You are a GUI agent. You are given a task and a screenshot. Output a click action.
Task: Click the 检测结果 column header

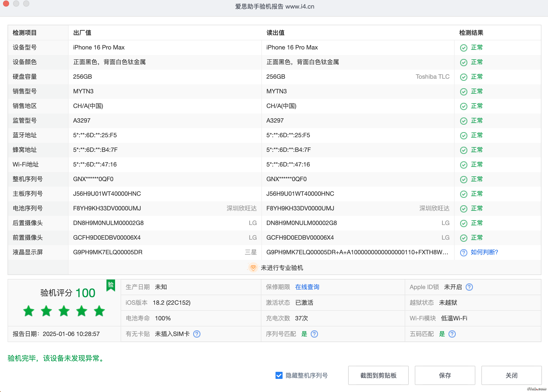[x=471, y=33]
